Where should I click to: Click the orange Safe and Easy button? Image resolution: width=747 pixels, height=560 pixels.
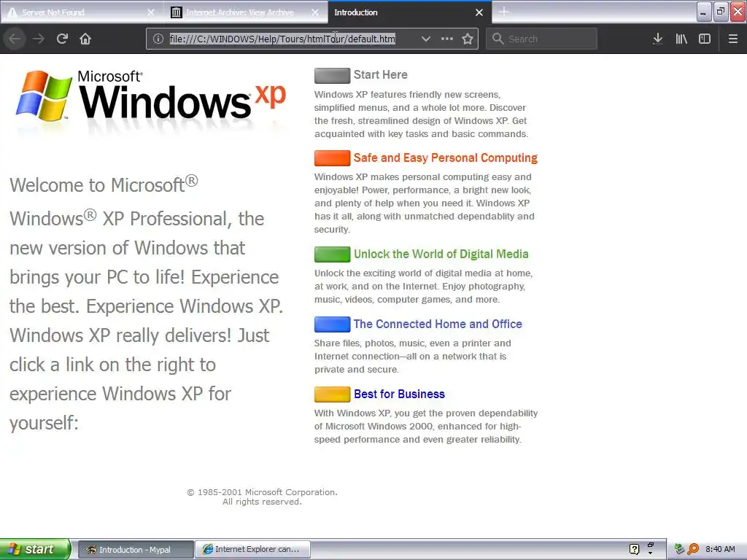(x=332, y=158)
